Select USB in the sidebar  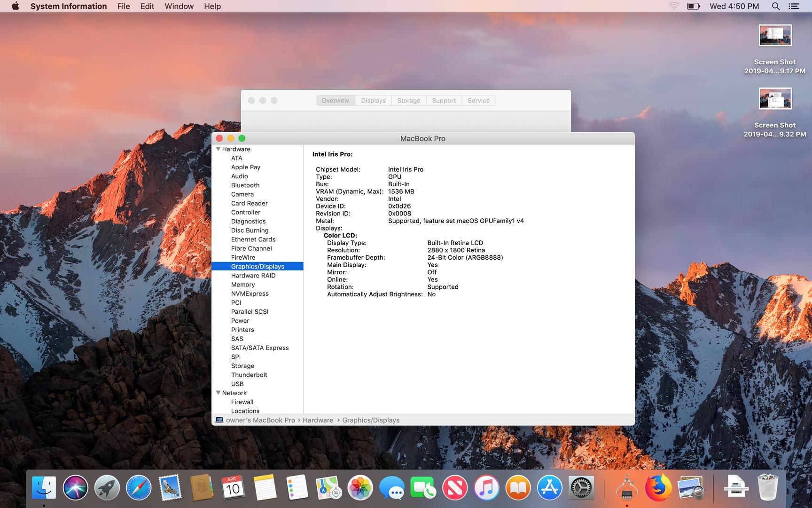click(237, 383)
